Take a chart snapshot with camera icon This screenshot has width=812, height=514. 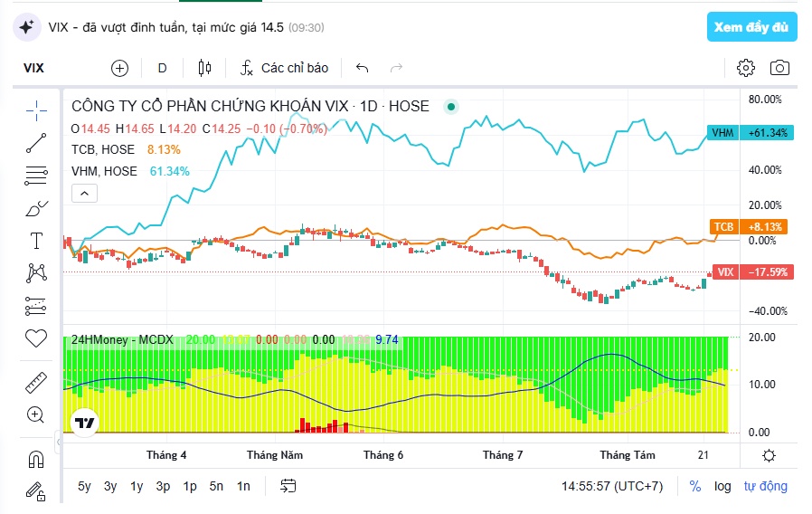point(779,68)
